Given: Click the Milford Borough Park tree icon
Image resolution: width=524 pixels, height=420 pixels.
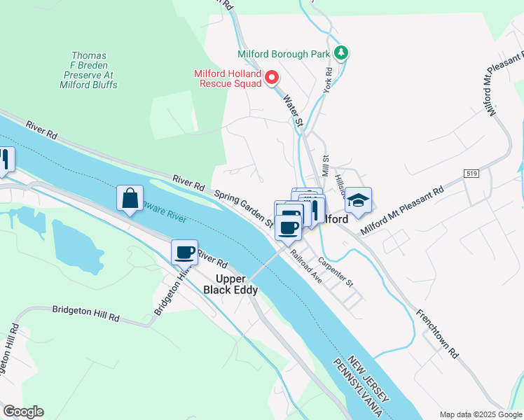Looking at the screenshot, I should pos(341,52).
